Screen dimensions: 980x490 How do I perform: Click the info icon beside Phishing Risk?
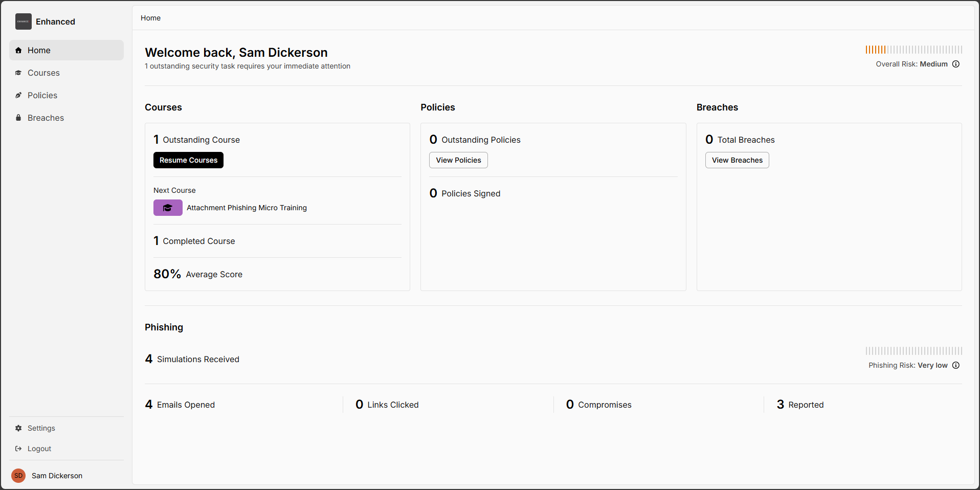tap(955, 365)
